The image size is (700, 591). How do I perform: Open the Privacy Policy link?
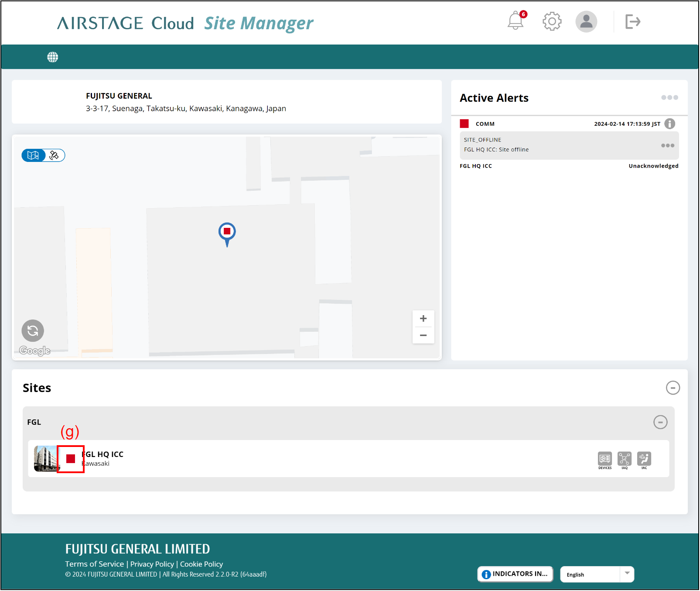pyautogui.click(x=151, y=564)
